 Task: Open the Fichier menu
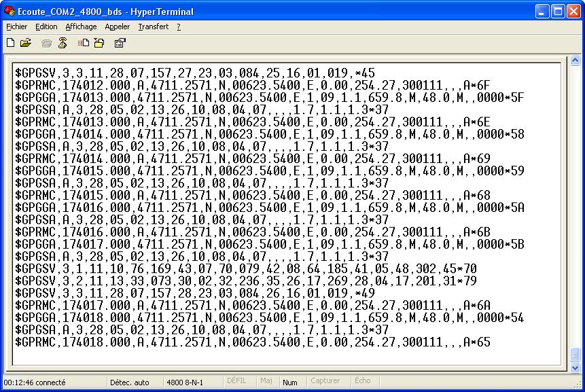17,26
